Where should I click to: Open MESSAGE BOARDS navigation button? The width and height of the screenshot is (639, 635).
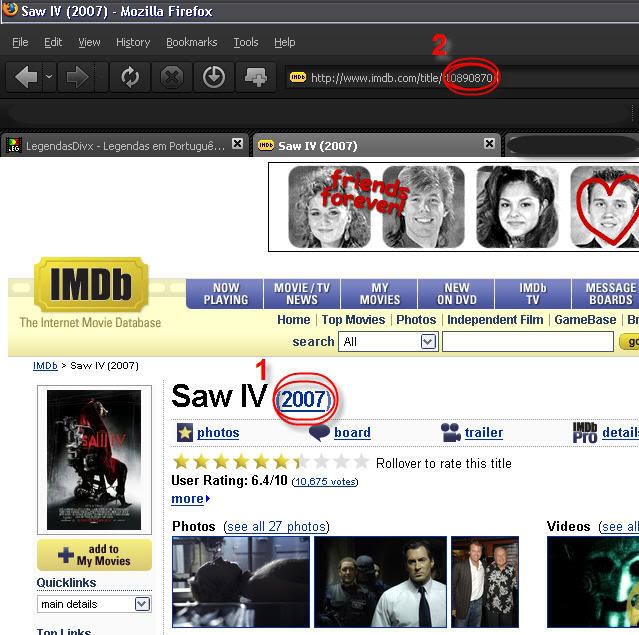click(606, 294)
